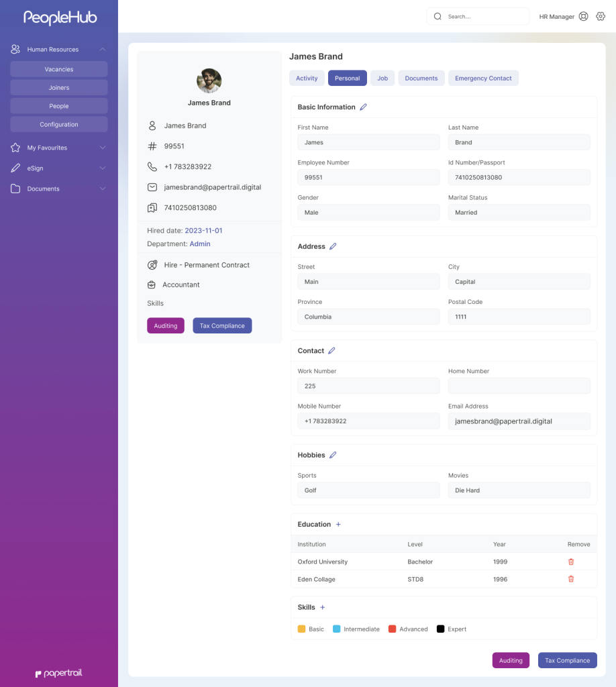Image resolution: width=616 pixels, height=687 pixels.
Task: Expand the eSign sidebar section
Action: pos(37,168)
